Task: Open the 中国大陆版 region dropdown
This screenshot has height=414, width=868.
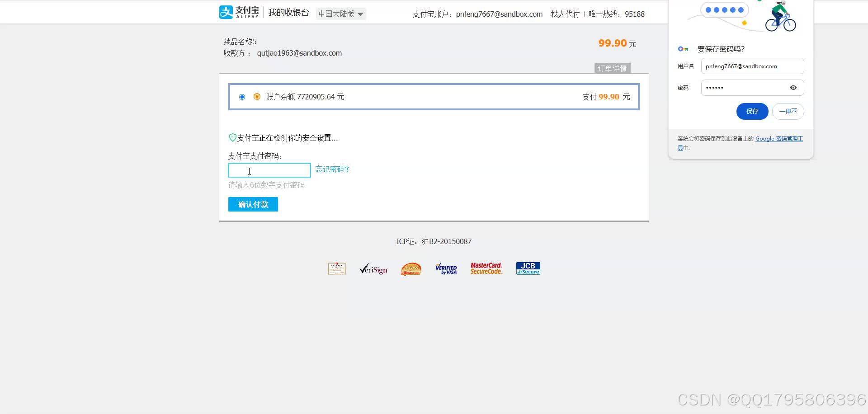Action: coord(340,14)
